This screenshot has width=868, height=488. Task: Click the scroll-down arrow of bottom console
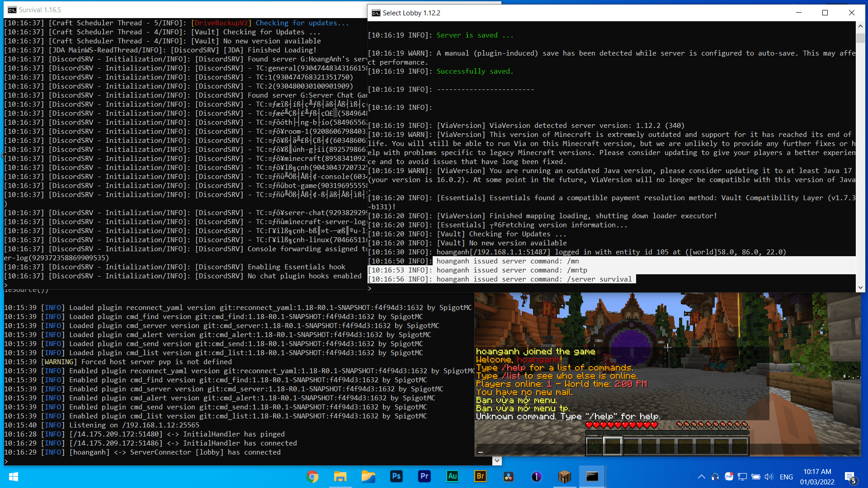point(497,461)
